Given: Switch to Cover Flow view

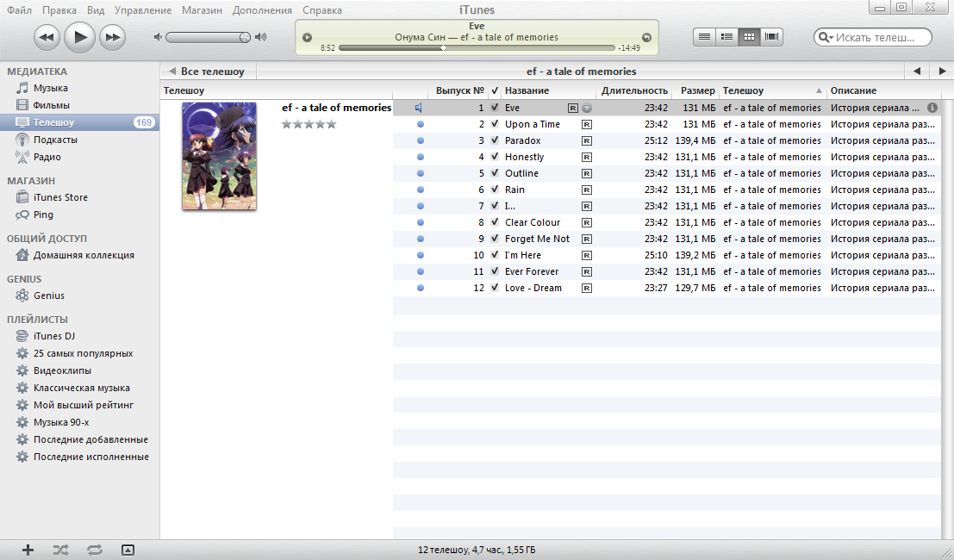Looking at the screenshot, I should (x=771, y=37).
